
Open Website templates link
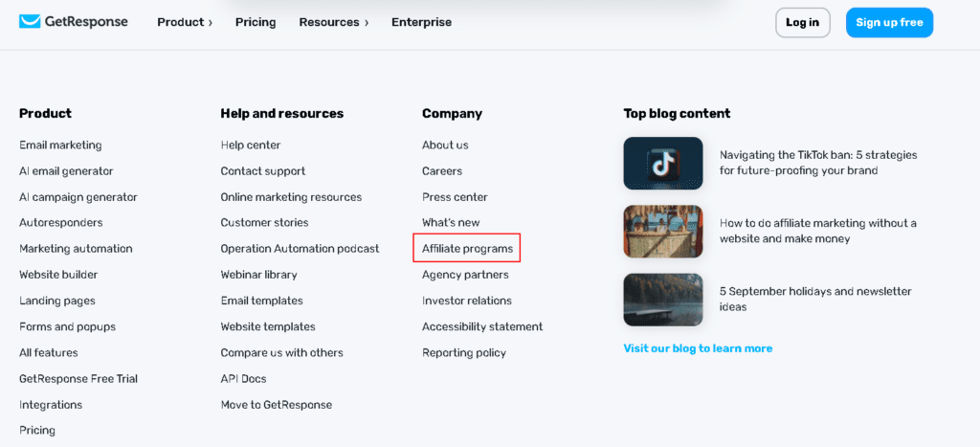pyautogui.click(x=268, y=326)
